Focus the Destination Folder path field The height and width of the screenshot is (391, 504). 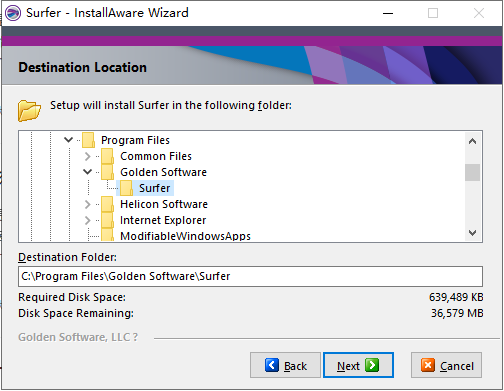tap(250, 276)
